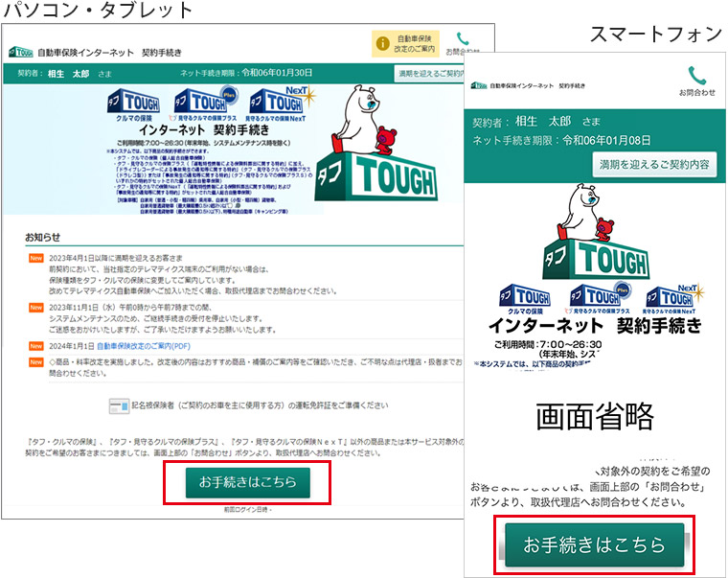The image size is (728, 578).
Task: Click New badge beside 2024年1月1日 notice
Action: (x=36, y=346)
